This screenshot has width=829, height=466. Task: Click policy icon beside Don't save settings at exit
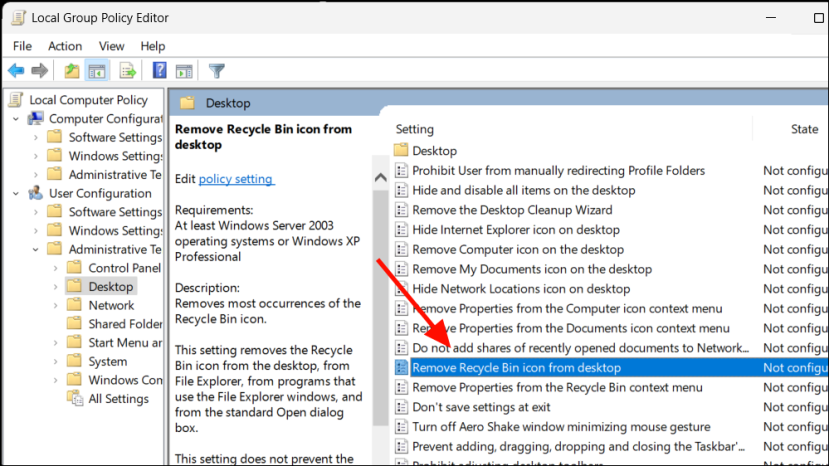[401, 407]
